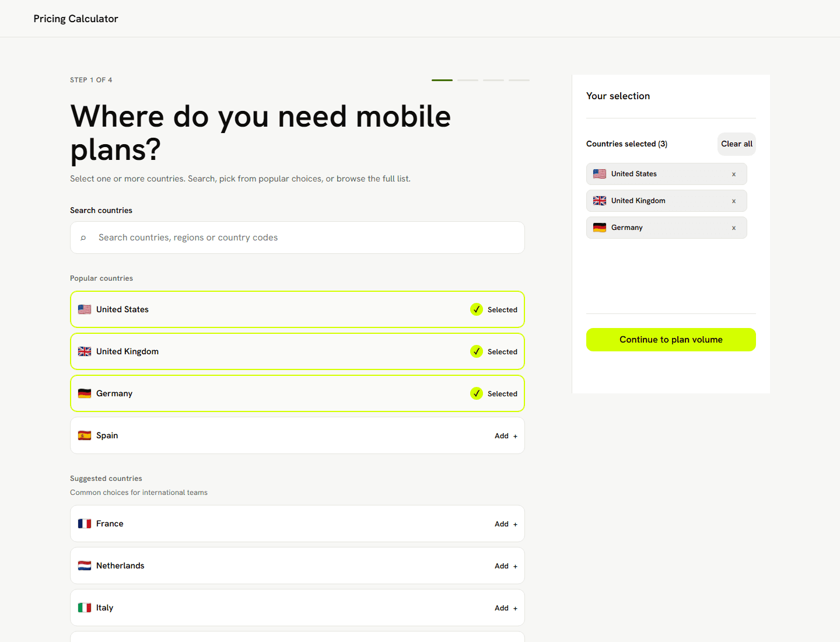The image size is (840, 642).
Task: Add Italy to the selection
Action: pyautogui.click(x=506, y=608)
